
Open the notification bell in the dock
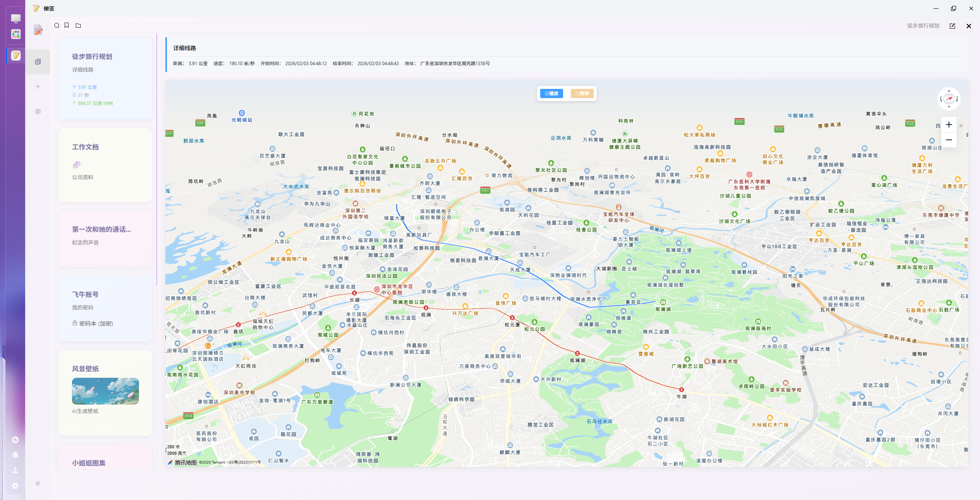(x=15, y=455)
